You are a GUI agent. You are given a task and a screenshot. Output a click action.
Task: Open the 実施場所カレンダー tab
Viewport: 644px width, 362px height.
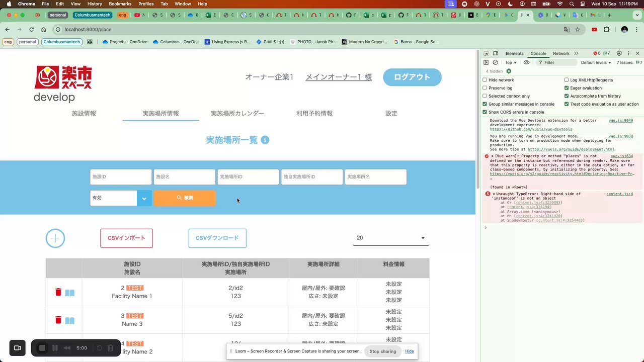[x=237, y=114]
